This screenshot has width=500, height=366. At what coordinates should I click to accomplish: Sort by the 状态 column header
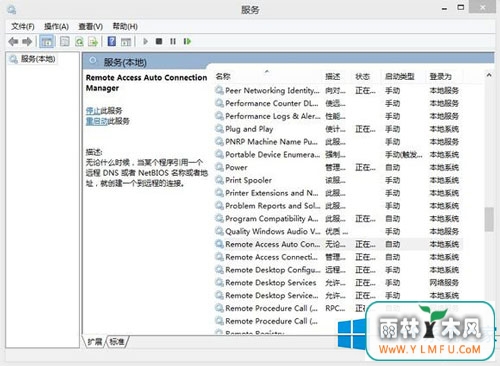pyautogui.click(x=367, y=76)
